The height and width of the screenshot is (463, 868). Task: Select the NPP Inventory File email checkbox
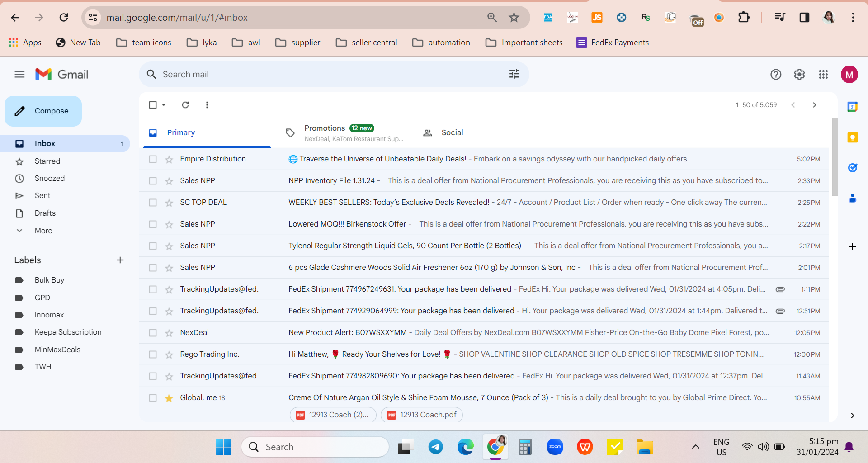[x=153, y=181]
